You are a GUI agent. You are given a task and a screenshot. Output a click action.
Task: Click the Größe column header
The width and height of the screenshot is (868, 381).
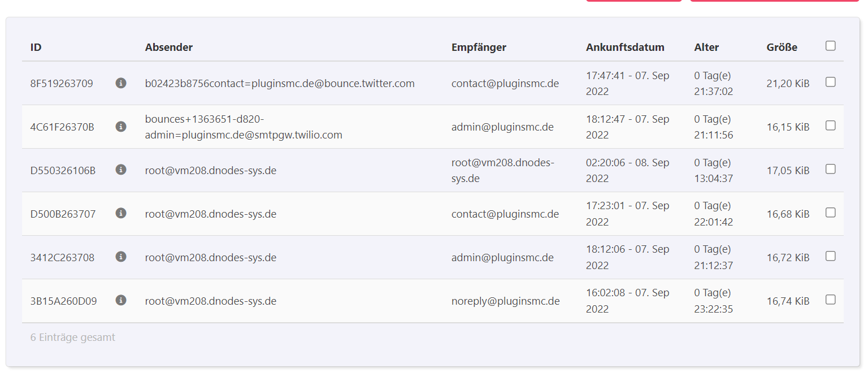tap(782, 47)
